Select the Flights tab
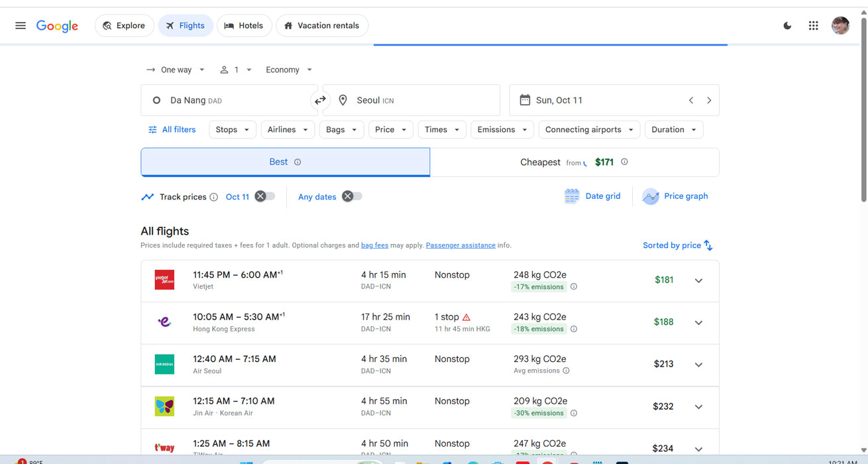Viewport: 868px width, 464px height. pyautogui.click(x=186, y=26)
